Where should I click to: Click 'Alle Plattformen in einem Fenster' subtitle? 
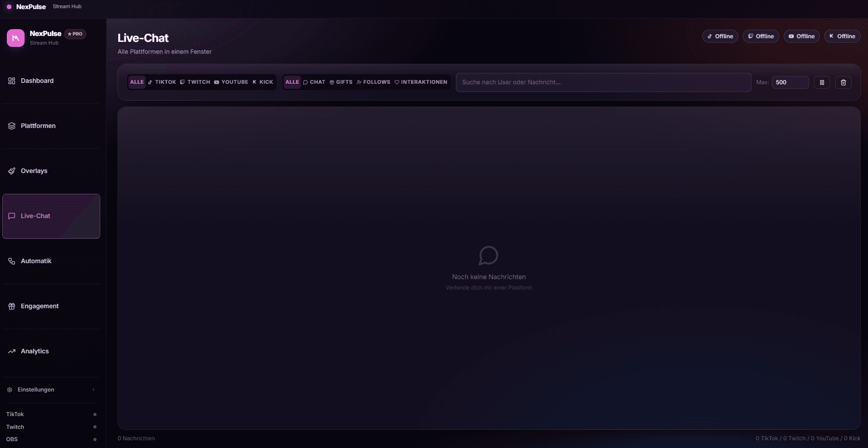click(x=164, y=52)
